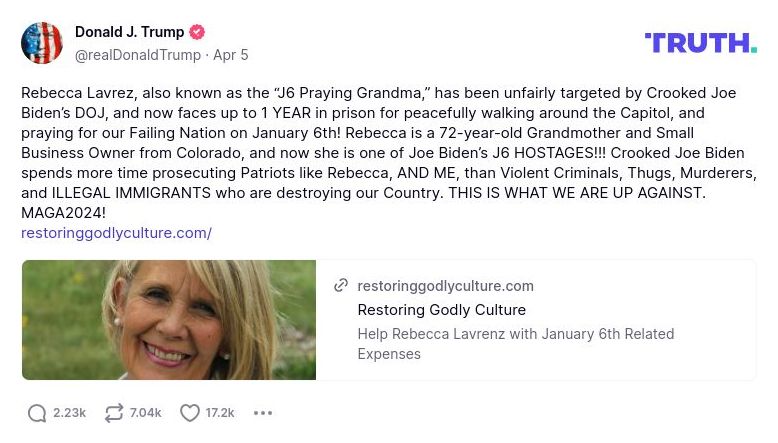Open the restoringgodlyculture.com/ link in post text
This screenshot has height=443, width=778.
click(116, 233)
